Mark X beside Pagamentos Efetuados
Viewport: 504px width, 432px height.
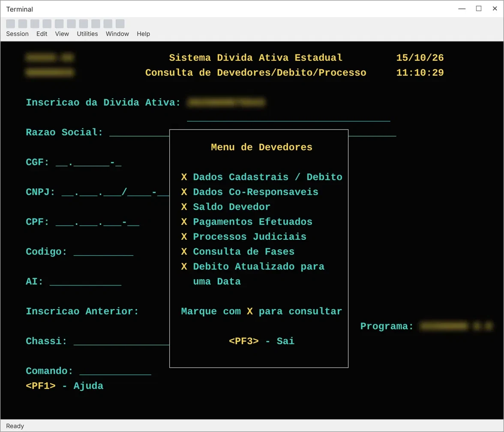(184, 222)
